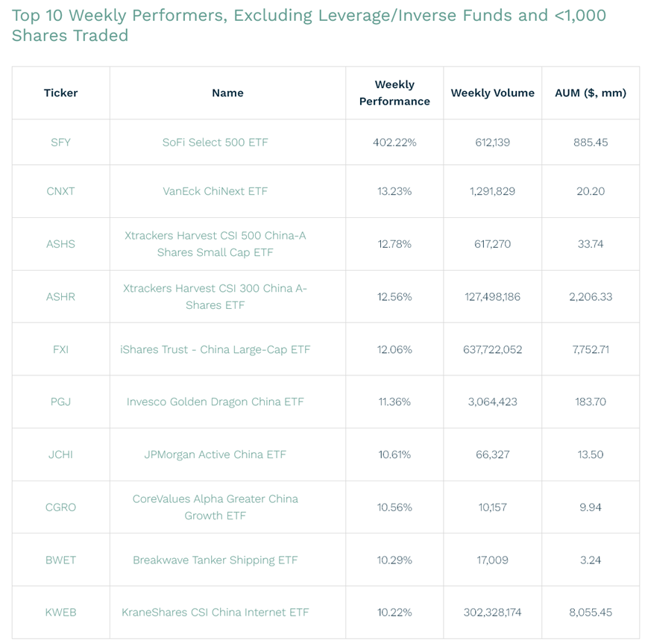The width and height of the screenshot is (645, 644).
Task: Open JPMorgan Active China ETF link
Action: (x=215, y=454)
